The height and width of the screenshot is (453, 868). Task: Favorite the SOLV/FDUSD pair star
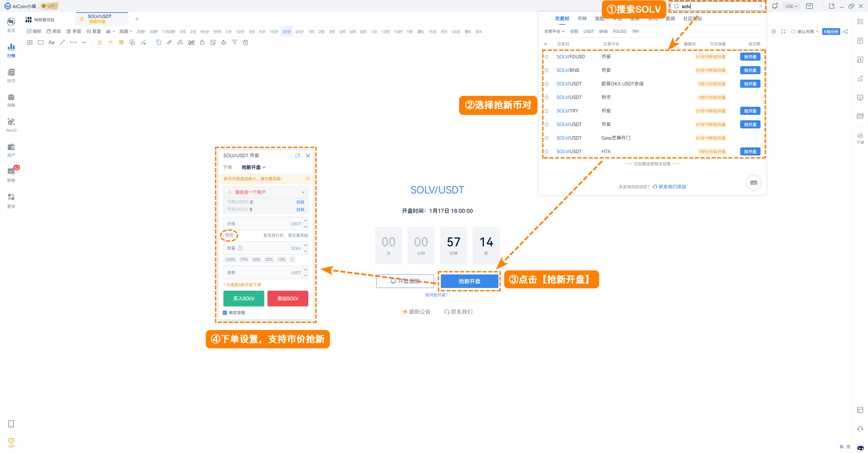pyautogui.click(x=547, y=57)
